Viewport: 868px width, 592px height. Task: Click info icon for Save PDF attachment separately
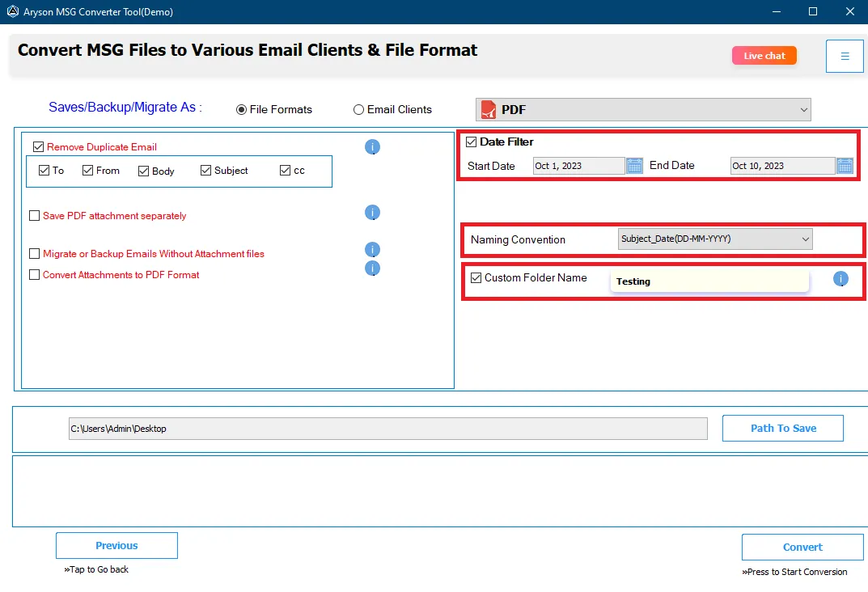[373, 213]
